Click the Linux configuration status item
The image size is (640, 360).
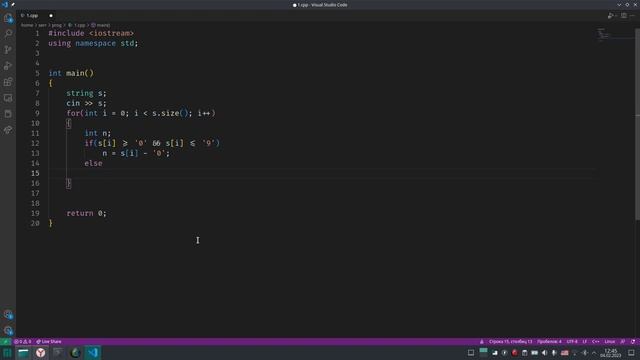click(x=610, y=342)
